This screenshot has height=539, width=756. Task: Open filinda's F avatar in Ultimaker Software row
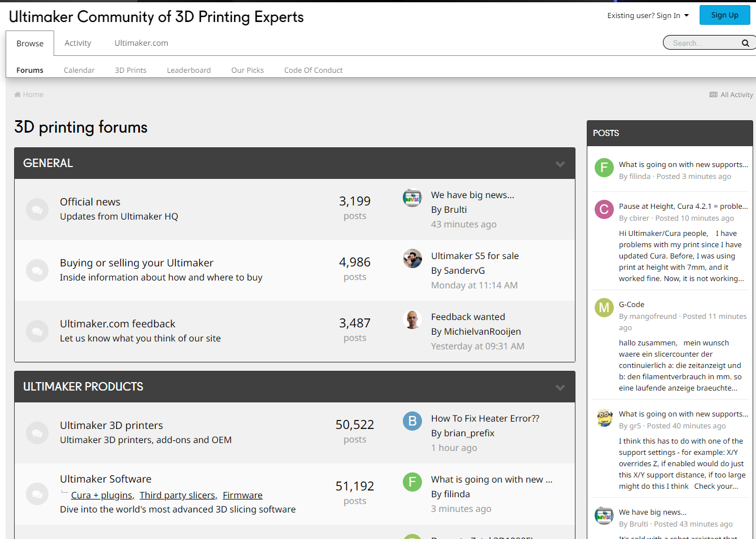point(412,482)
